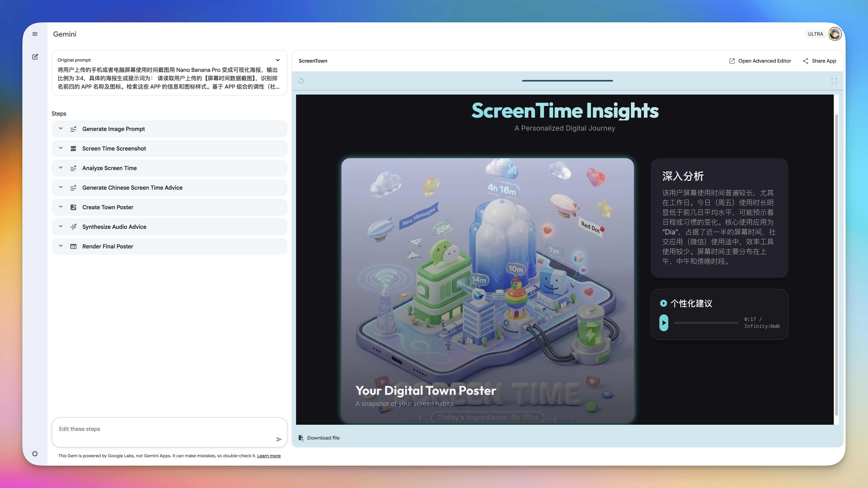Open Advanced Editor
Image resolution: width=868 pixels, height=488 pixels.
click(760, 61)
